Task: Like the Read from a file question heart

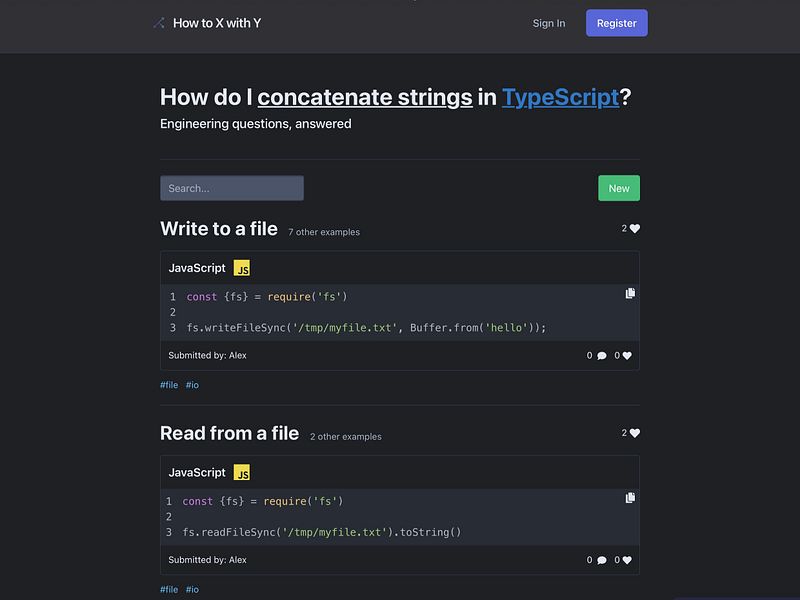Action: (634, 433)
